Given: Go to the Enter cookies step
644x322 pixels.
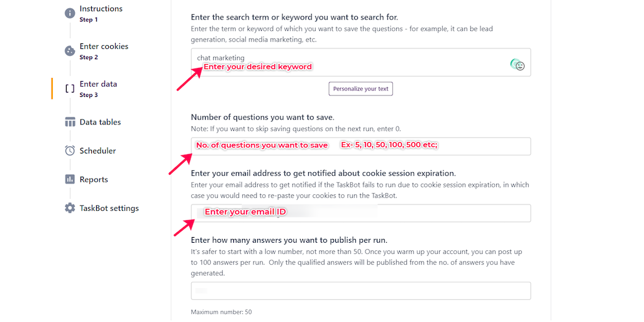Looking at the screenshot, I should tap(104, 47).
